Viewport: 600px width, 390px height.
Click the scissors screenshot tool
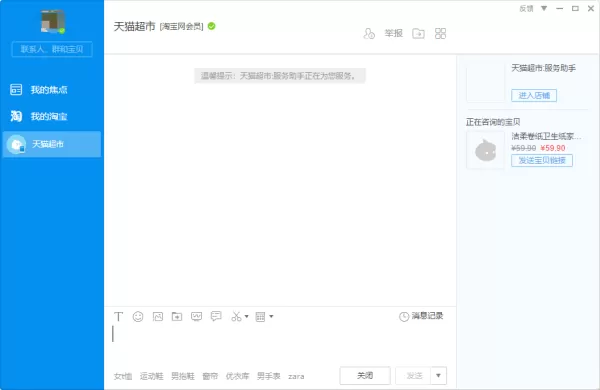pos(236,317)
